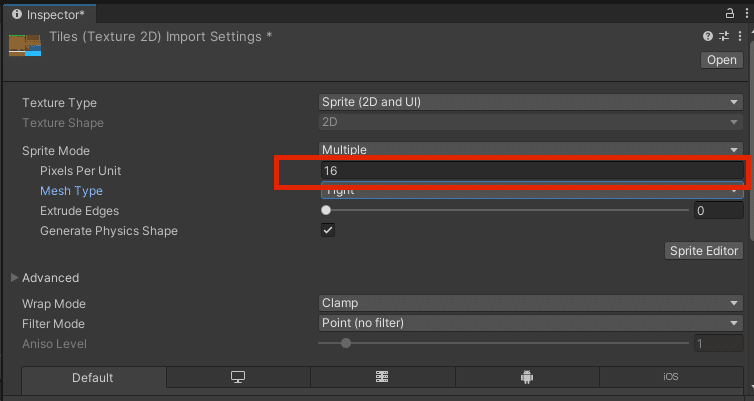
Task: Open the Sprite Editor
Action: click(704, 251)
